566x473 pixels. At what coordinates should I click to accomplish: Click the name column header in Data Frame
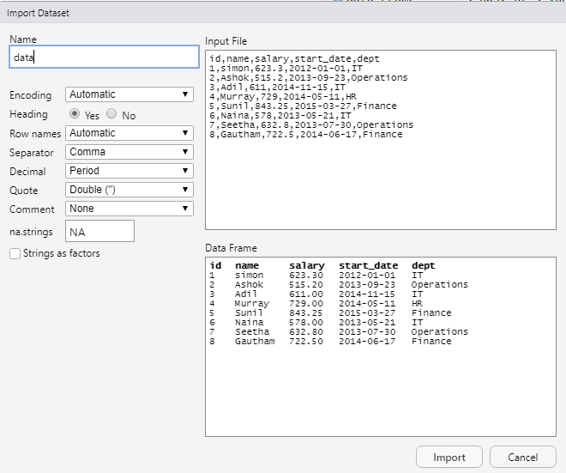[x=247, y=265]
